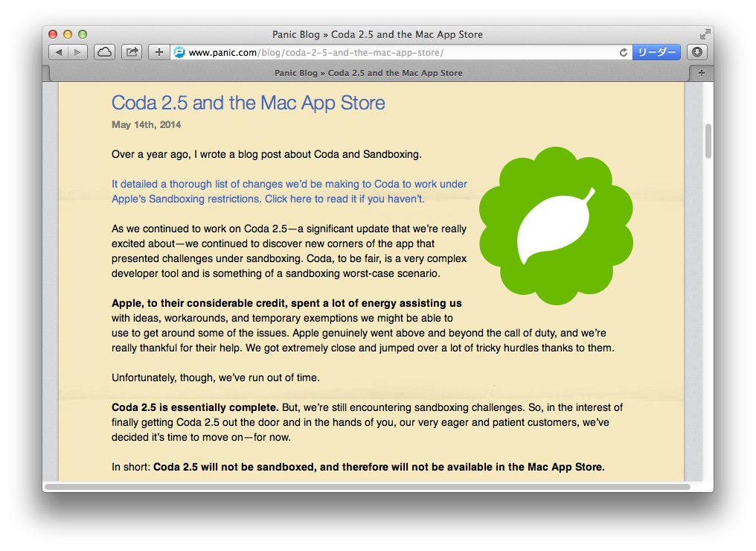Reload the page with the refresh icon
The width and height of the screenshot is (756, 551).
click(x=624, y=52)
